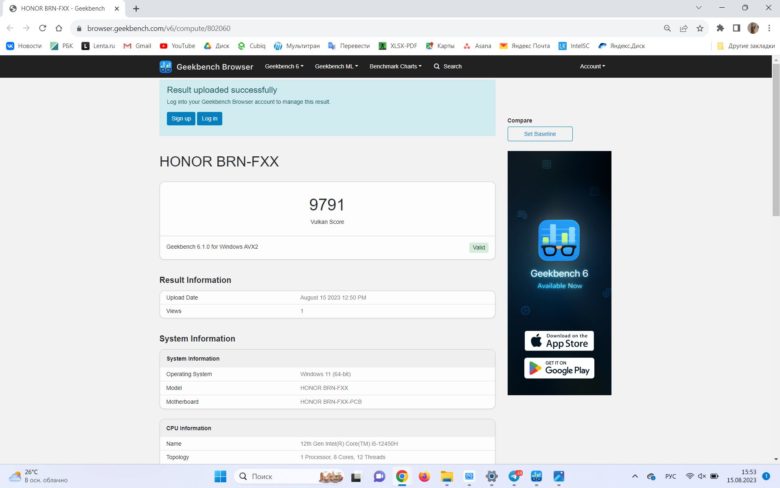This screenshot has height=488, width=780.
Task: Open the Яндекс Почта bookmark
Action: point(525,46)
